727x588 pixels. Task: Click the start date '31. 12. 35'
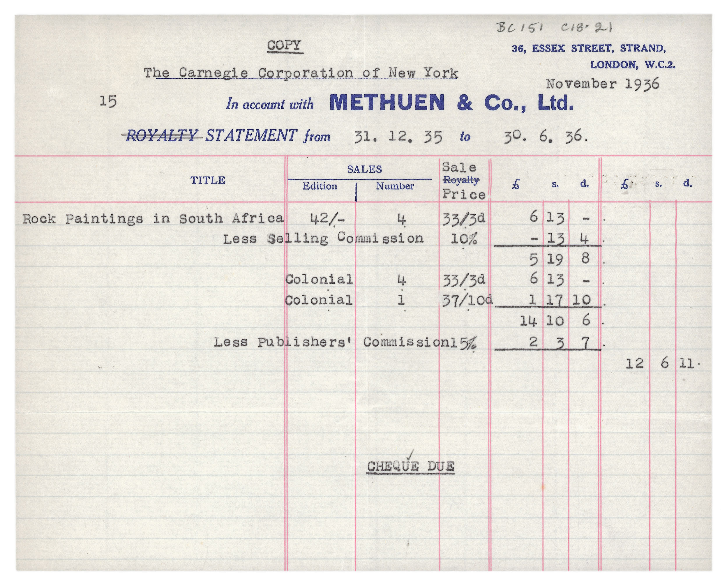pos(398,137)
